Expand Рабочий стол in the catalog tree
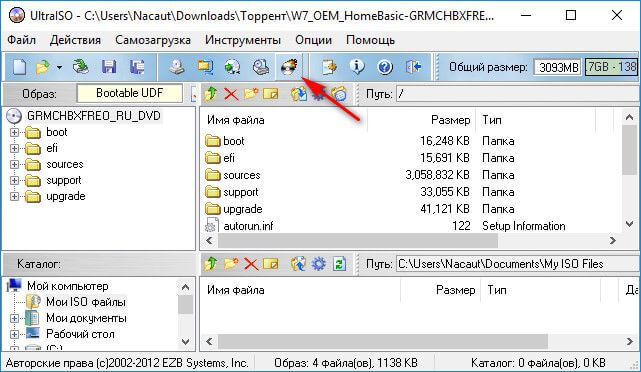Image resolution: width=641 pixels, height=372 pixels. (x=14, y=334)
